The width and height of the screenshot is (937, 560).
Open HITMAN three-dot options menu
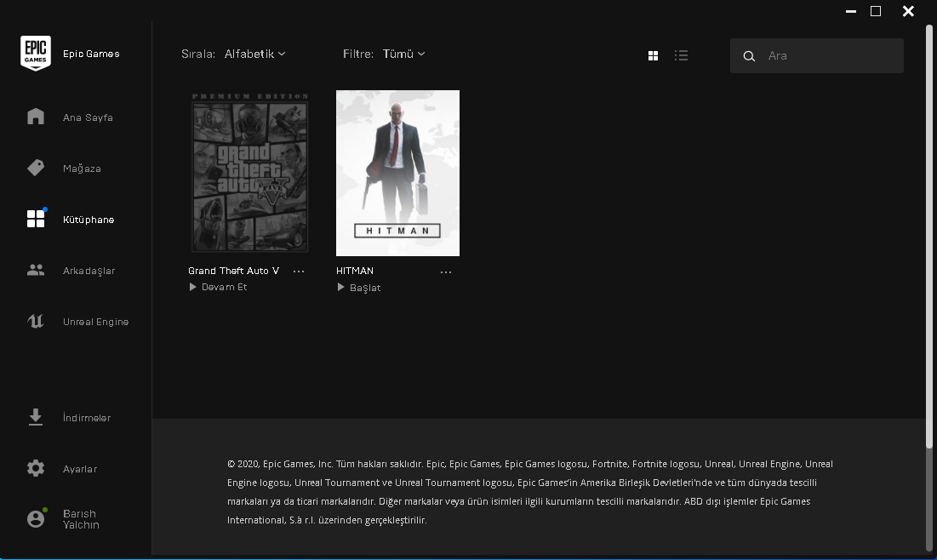tap(446, 272)
